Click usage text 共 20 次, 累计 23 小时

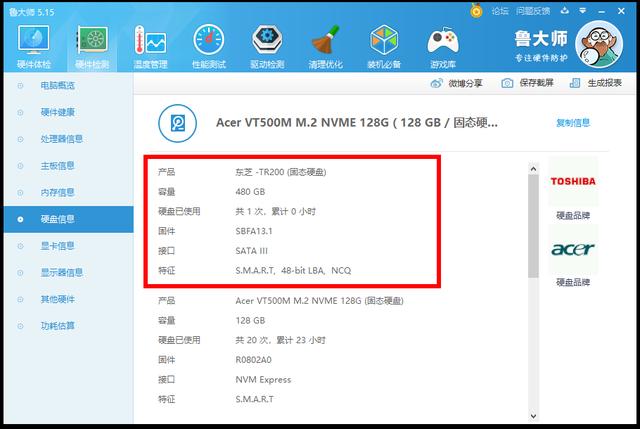tap(280, 340)
